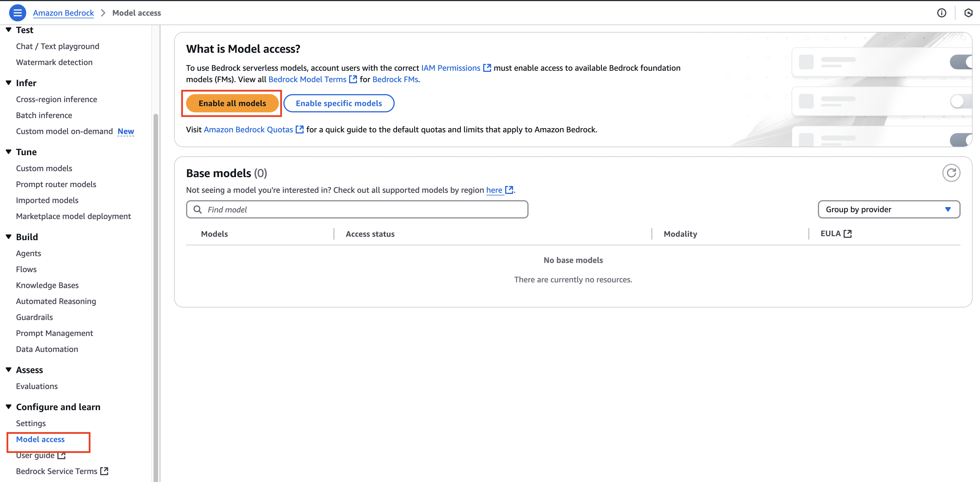Click the hexagon settings icon at top right

968,13
